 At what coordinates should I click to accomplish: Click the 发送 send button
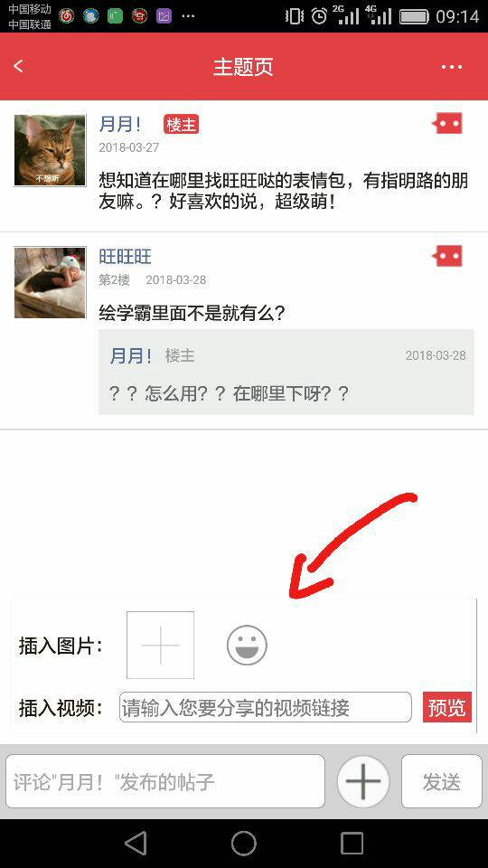pos(442,781)
